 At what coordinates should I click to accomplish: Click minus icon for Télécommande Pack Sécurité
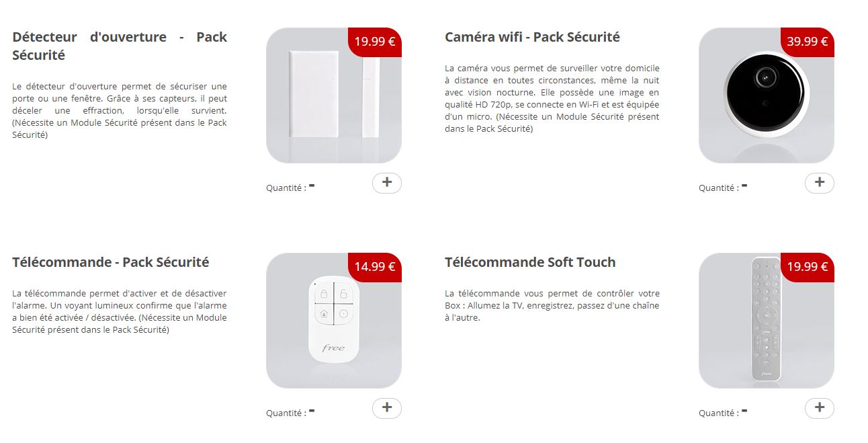pyautogui.click(x=312, y=411)
